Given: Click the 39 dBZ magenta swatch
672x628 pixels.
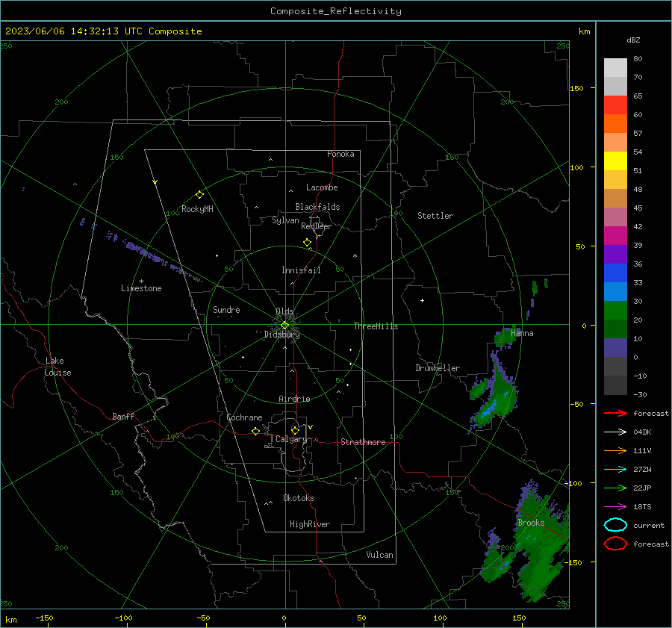Looking at the screenshot, I should coord(615,235).
